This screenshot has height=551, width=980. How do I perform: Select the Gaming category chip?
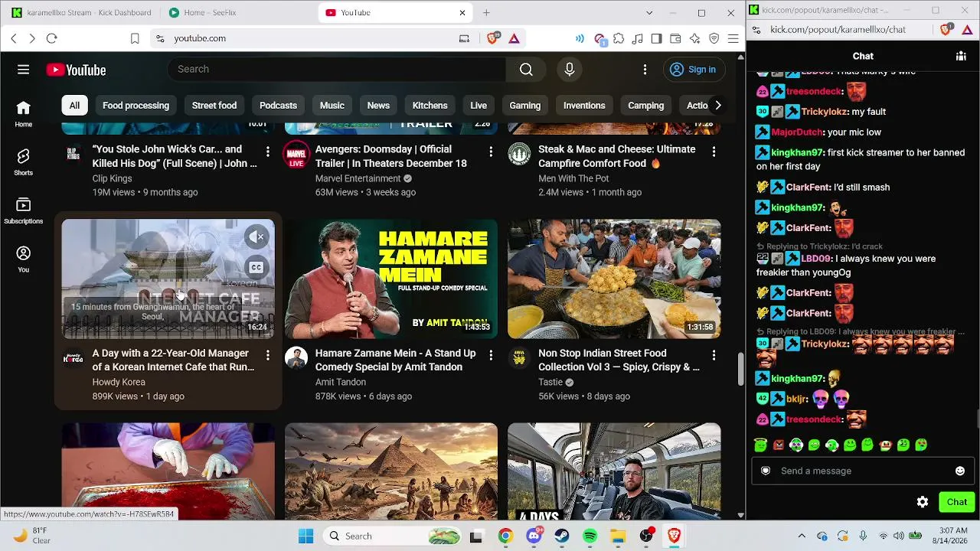(x=525, y=106)
